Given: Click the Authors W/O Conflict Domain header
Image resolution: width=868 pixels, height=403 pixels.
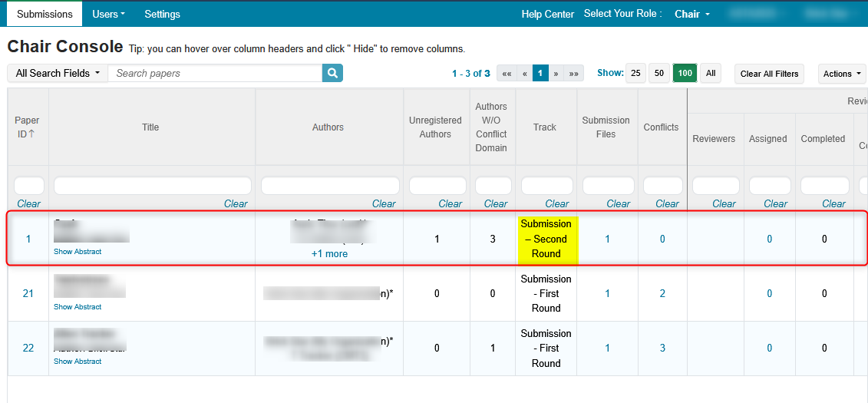Looking at the screenshot, I should coord(492,127).
